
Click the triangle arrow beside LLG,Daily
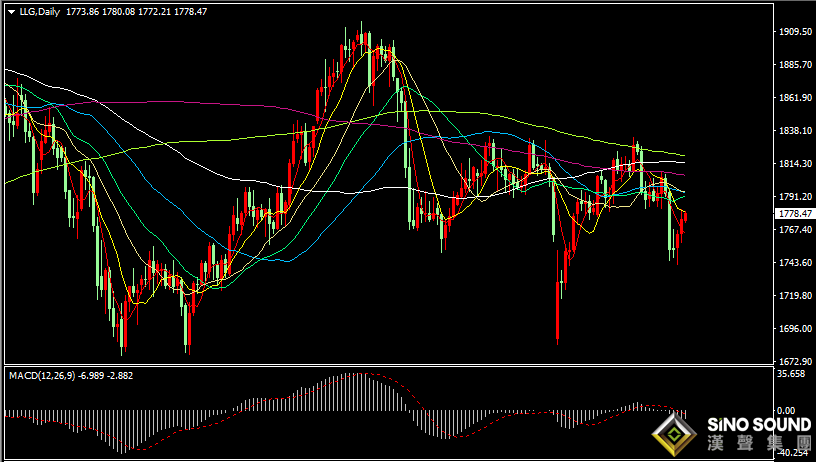12,11
